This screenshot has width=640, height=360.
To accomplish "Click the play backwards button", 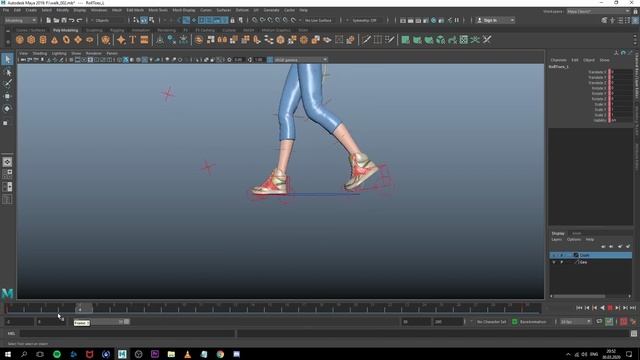I will [x=602, y=308].
